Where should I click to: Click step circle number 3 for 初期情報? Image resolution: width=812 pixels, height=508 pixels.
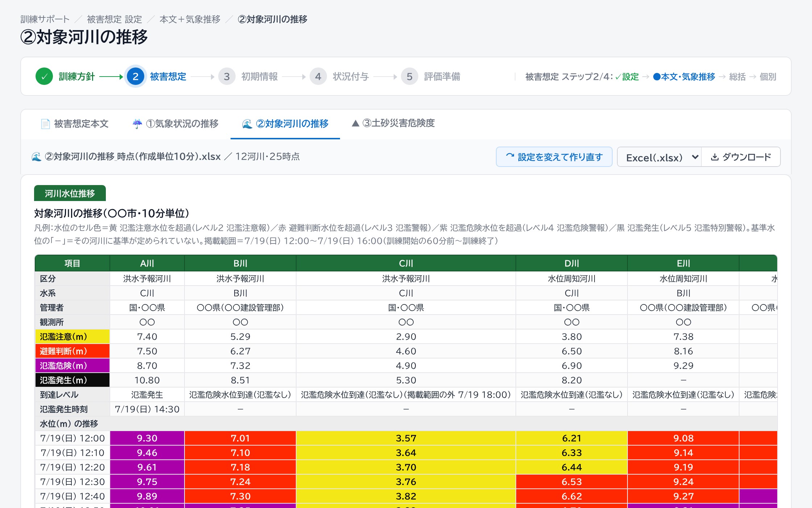tap(227, 77)
